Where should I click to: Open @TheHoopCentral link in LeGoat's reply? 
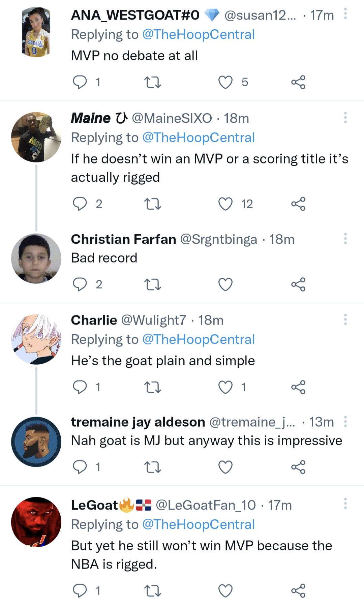pyautogui.click(x=198, y=524)
